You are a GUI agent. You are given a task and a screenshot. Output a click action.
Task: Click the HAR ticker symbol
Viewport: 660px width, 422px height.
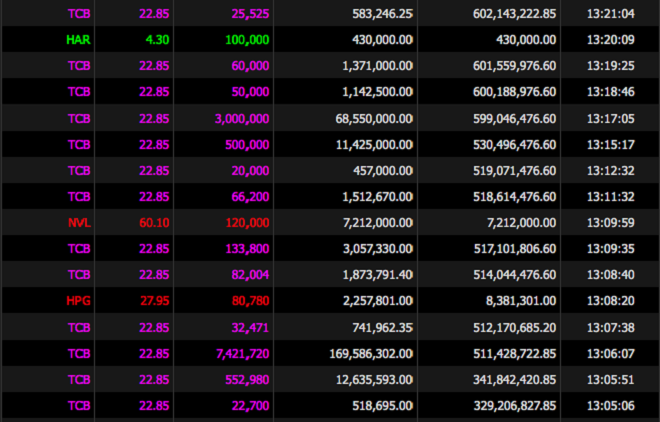coord(79,40)
